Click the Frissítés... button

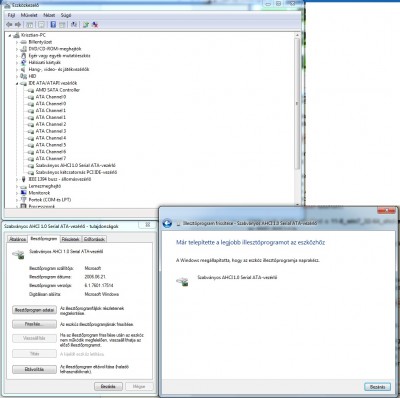point(34,324)
